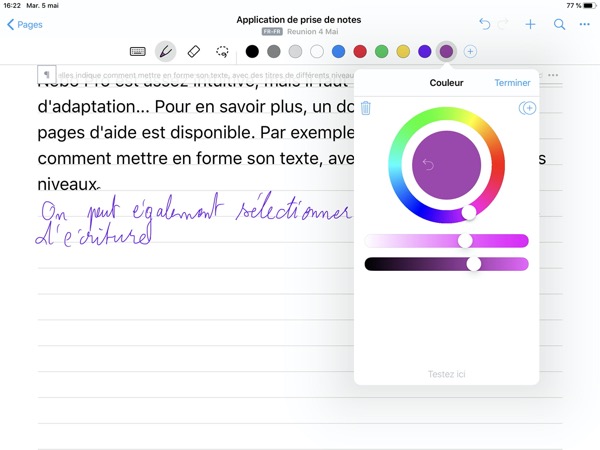Switch to the Eraser tool
The width and height of the screenshot is (600, 450).
coord(194,51)
